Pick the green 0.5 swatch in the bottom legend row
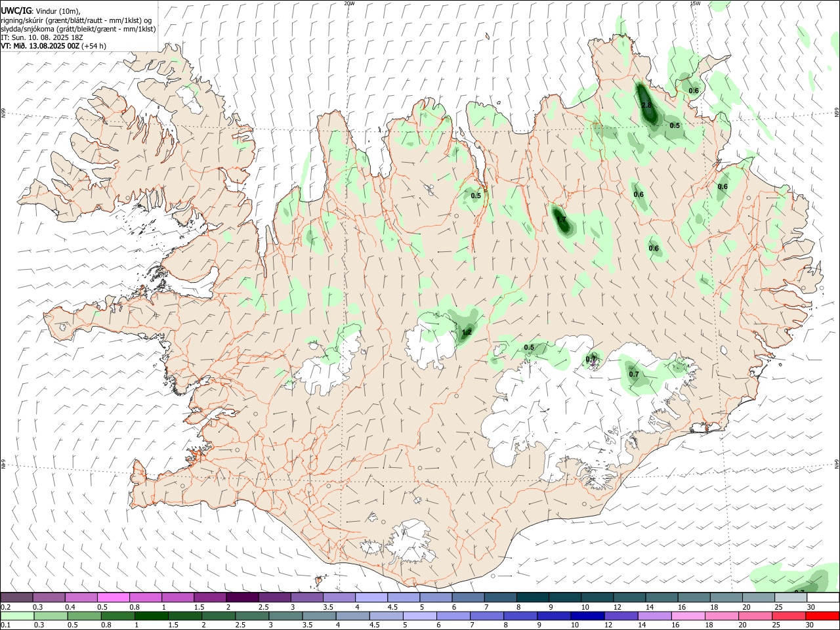 pyautogui.click(x=84, y=616)
